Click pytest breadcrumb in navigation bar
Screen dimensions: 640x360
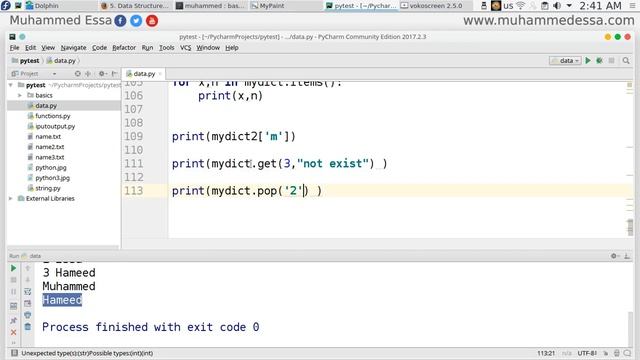click(26, 61)
